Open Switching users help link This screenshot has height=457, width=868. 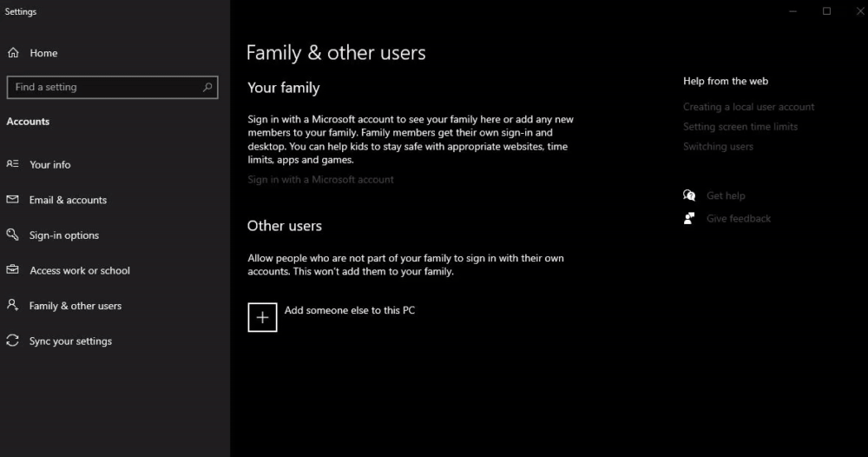pos(718,147)
